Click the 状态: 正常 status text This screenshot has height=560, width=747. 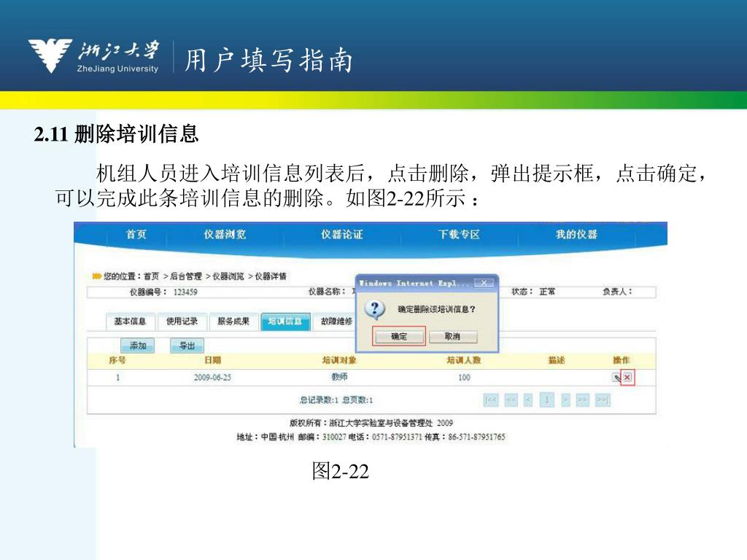533,292
